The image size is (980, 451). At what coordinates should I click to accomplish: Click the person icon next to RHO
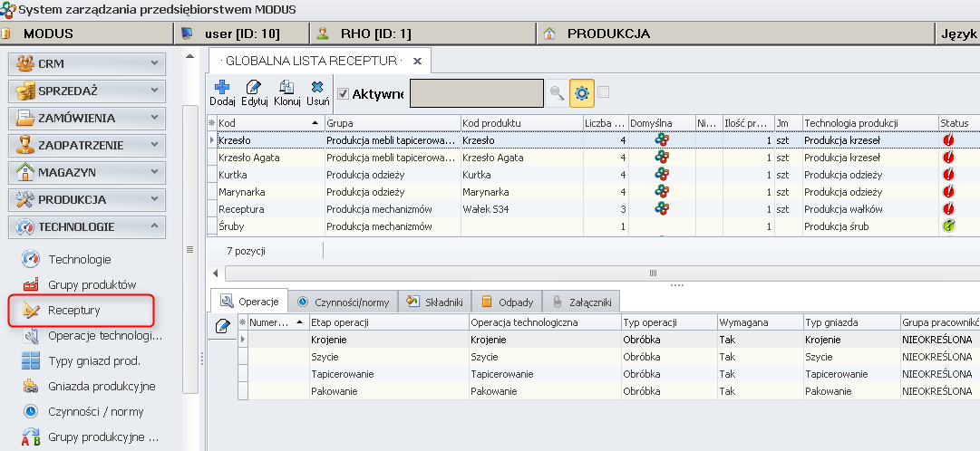pyautogui.click(x=323, y=34)
